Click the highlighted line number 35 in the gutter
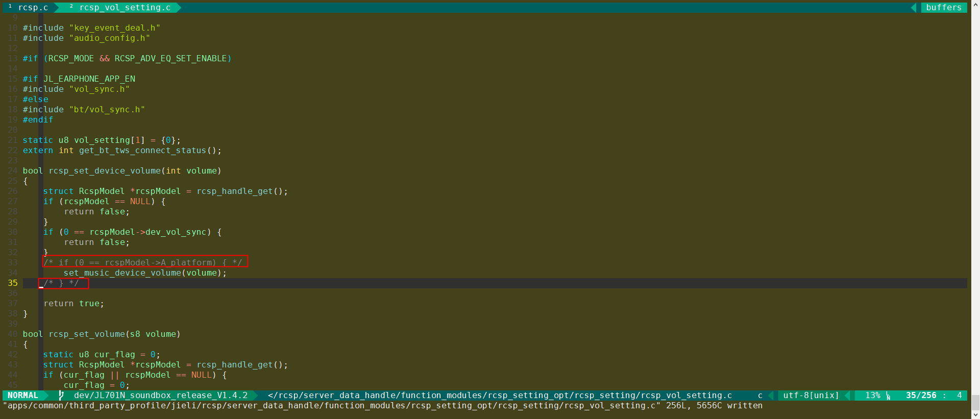 [x=13, y=283]
